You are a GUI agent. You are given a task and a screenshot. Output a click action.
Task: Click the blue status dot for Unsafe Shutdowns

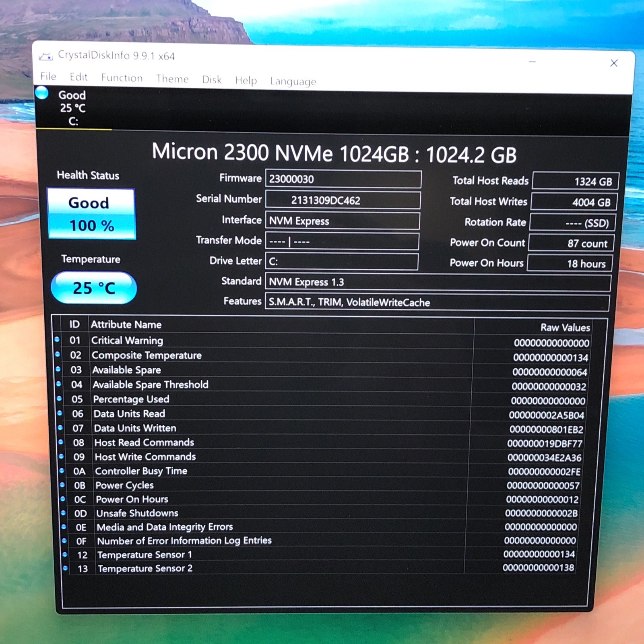point(64,513)
